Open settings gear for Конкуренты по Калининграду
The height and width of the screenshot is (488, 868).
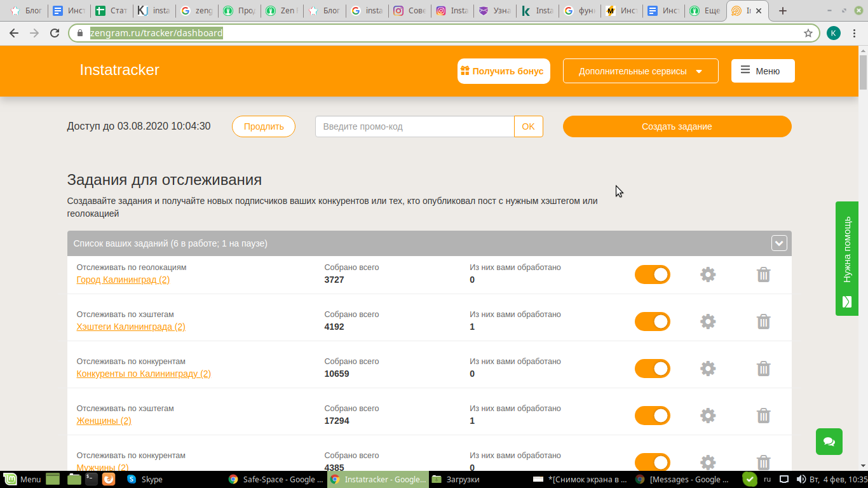[x=708, y=369]
